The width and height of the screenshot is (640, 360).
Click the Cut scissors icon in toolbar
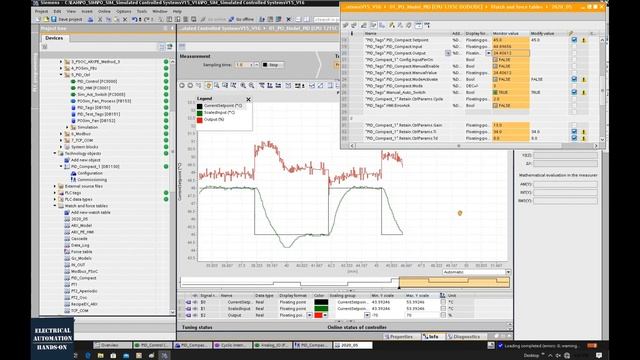[100, 19]
